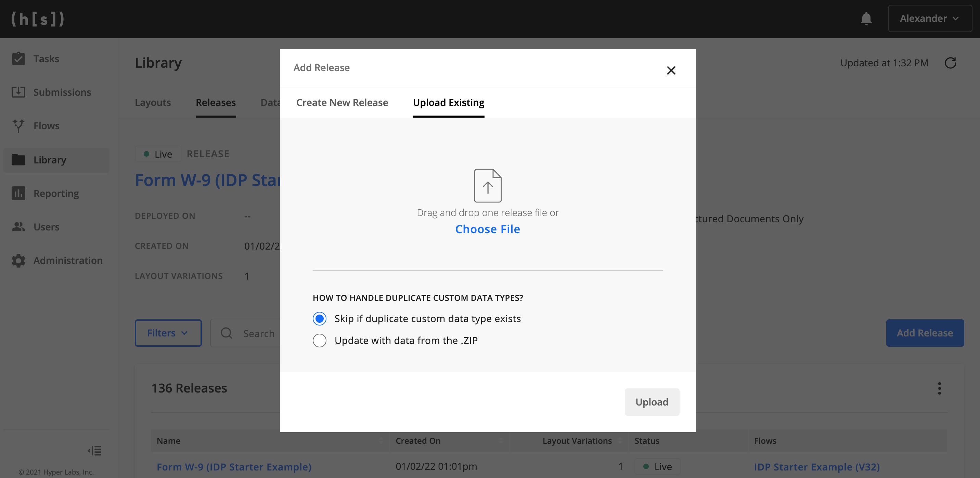Click the 136 Releases heading
980x478 pixels.
pos(189,388)
